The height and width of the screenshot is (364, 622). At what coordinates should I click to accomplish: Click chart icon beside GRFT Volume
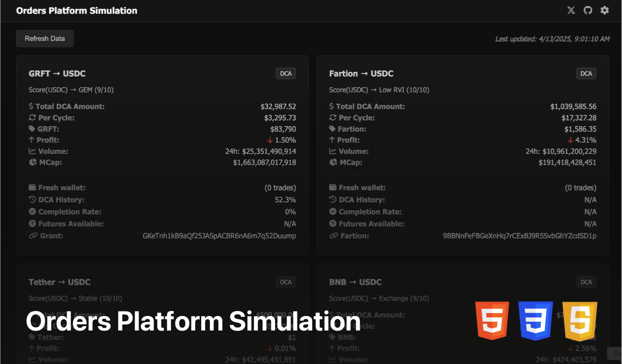(33, 151)
